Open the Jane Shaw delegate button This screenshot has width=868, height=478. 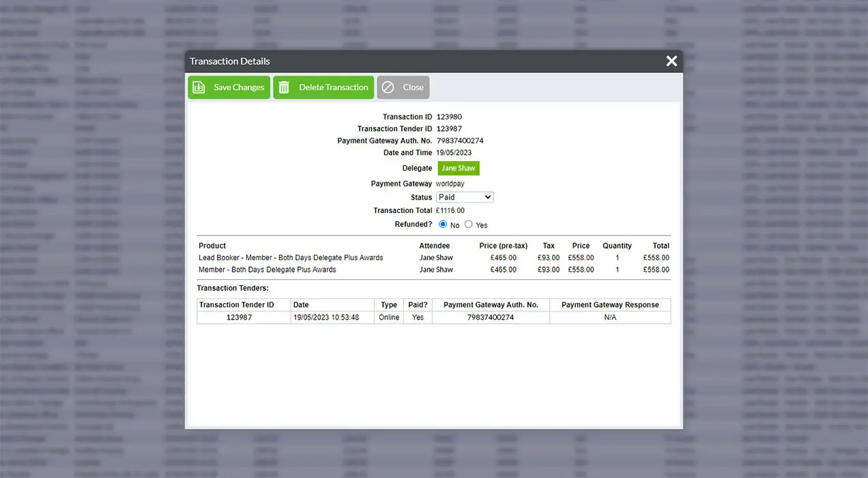tap(459, 168)
